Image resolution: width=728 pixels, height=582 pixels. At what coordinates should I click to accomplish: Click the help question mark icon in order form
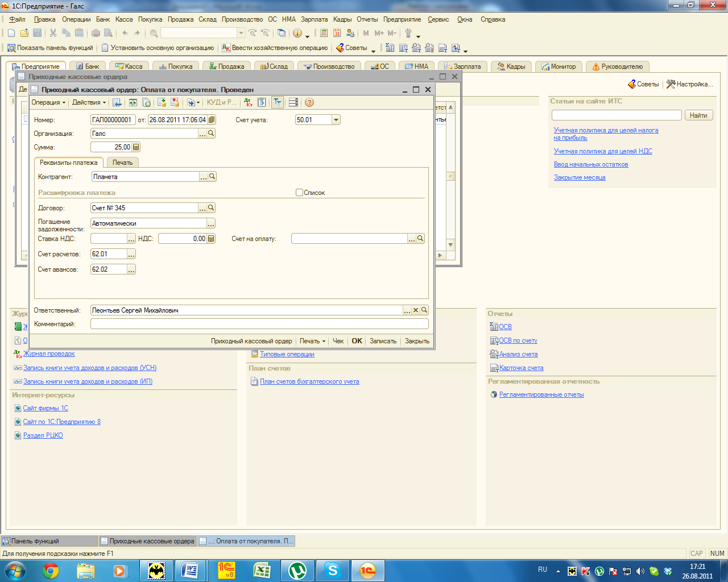309,102
